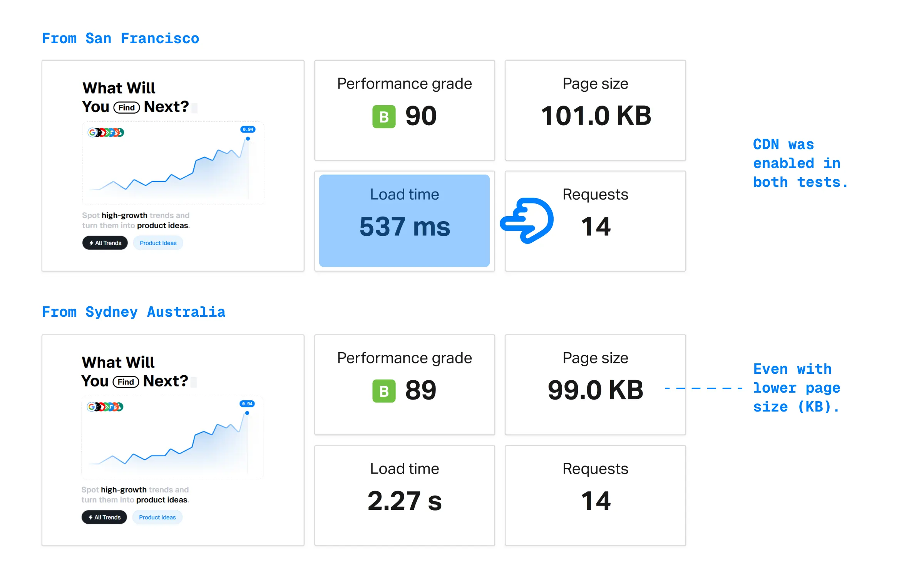
Task: Click the 'CDN was enabled in both tests.' note
Action: click(801, 163)
